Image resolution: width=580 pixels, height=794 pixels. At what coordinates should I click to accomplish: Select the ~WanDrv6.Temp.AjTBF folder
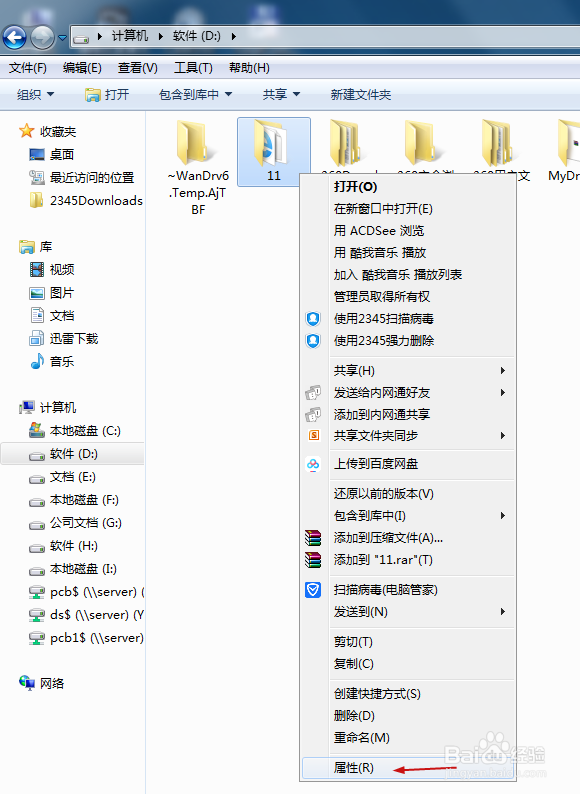[x=198, y=168]
